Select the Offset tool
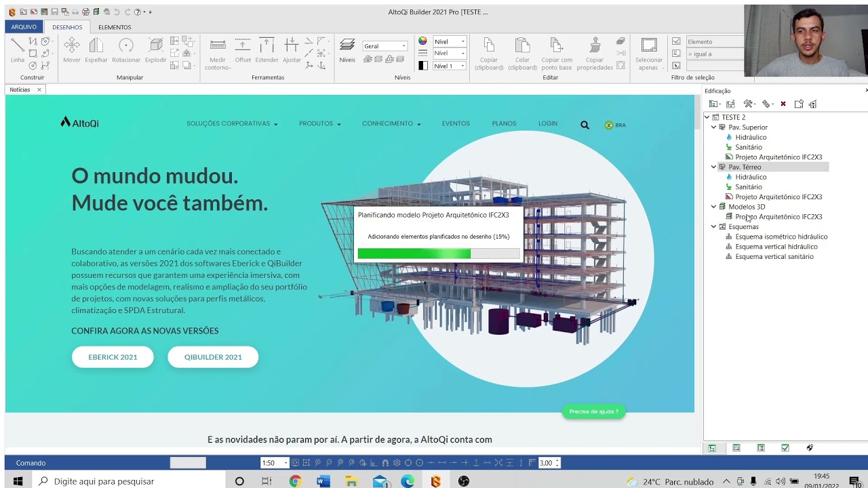Viewport: 868px width, 488px height. point(243,50)
